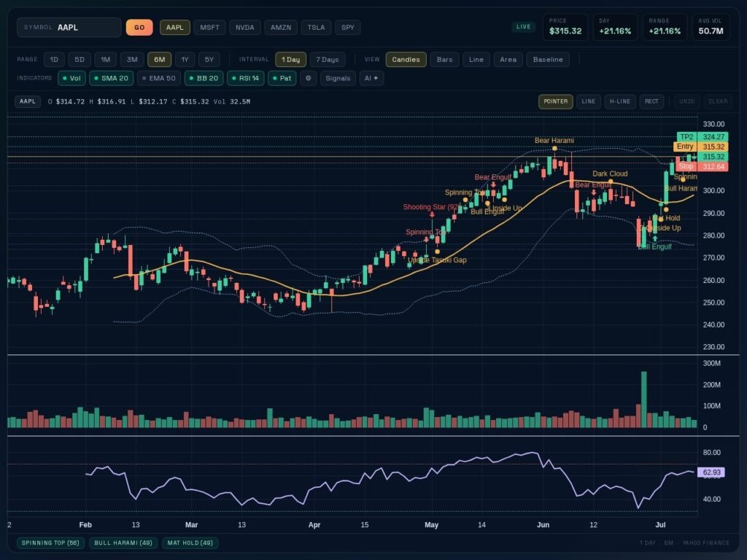Load the AMZN ticker
The image size is (747, 560).
pos(281,28)
